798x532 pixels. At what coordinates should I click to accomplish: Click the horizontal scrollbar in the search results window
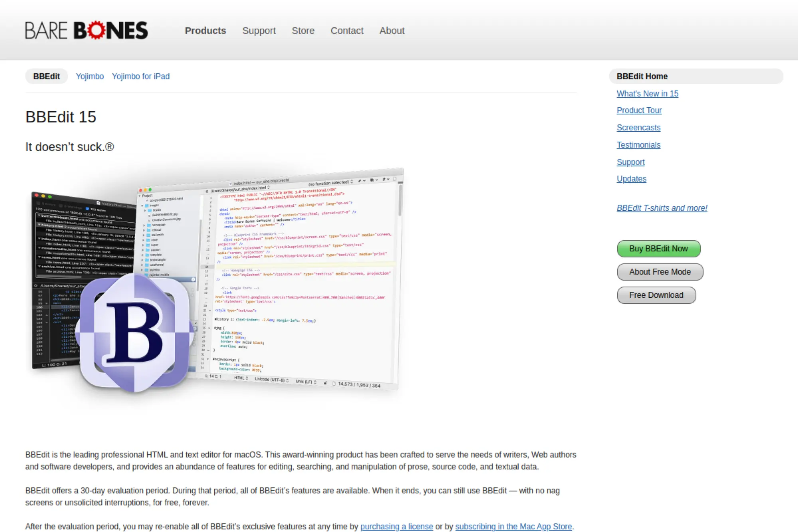(x=59, y=276)
